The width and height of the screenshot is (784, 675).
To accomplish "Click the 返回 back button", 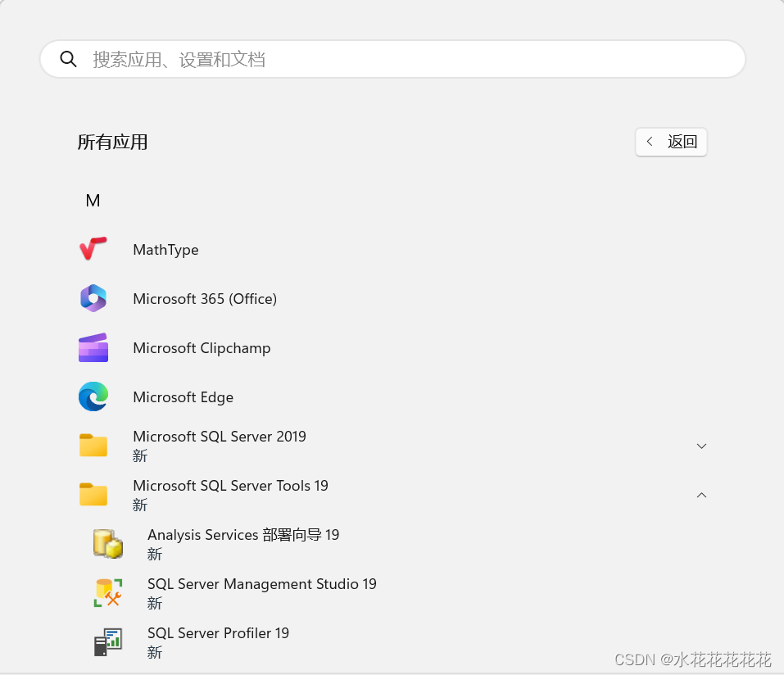I will tap(671, 142).
